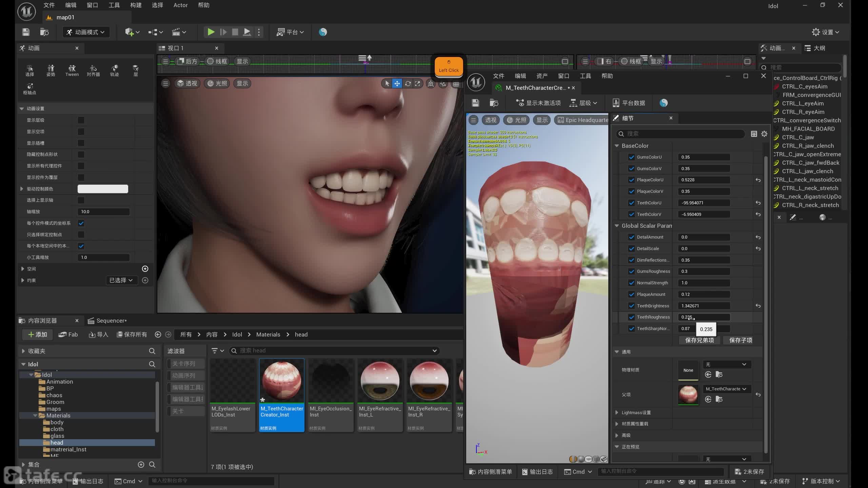Open the perspective viewport hamburger options menu

coord(165,83)
